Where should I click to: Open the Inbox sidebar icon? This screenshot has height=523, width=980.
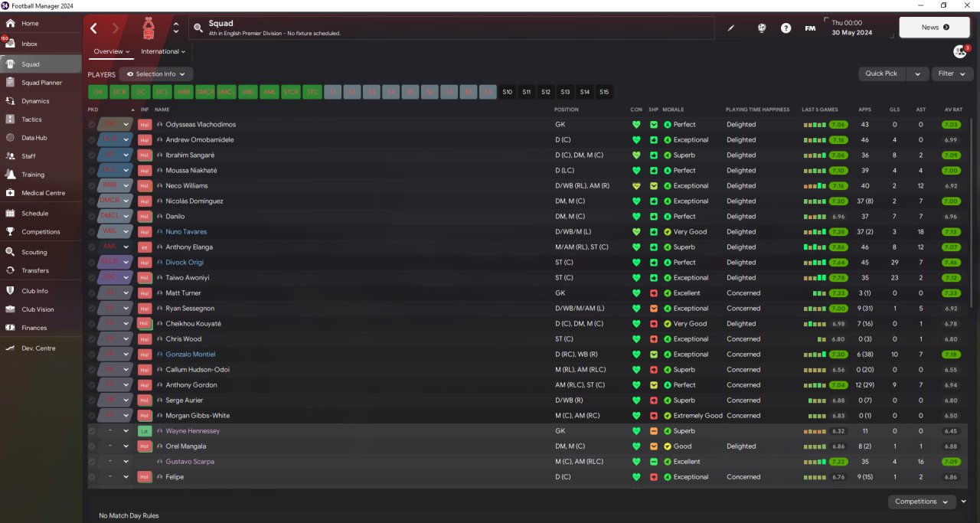tap(10, 44)
